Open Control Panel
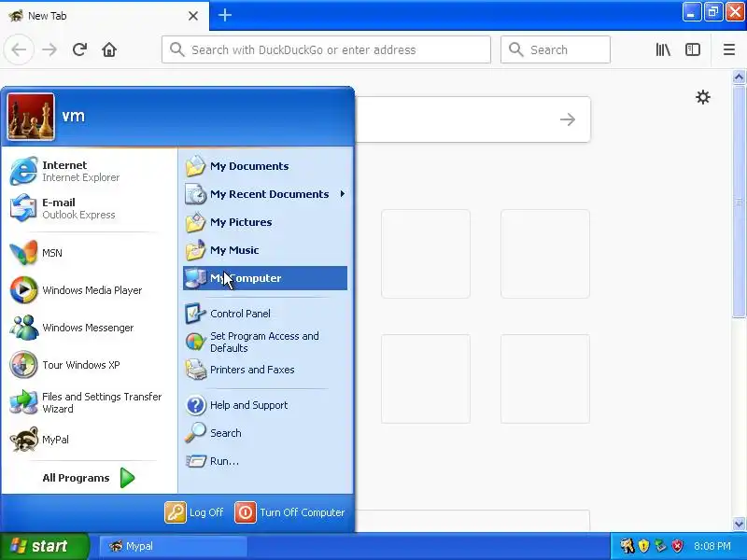Viewport: 747px width, 560px height. point(265,314)
